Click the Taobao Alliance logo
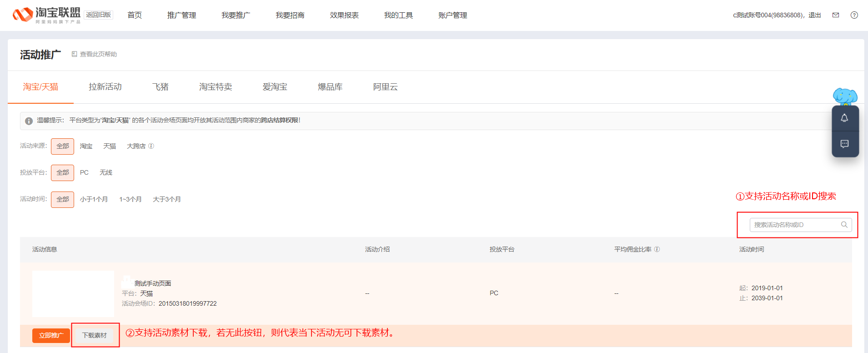 coord(46,15)
